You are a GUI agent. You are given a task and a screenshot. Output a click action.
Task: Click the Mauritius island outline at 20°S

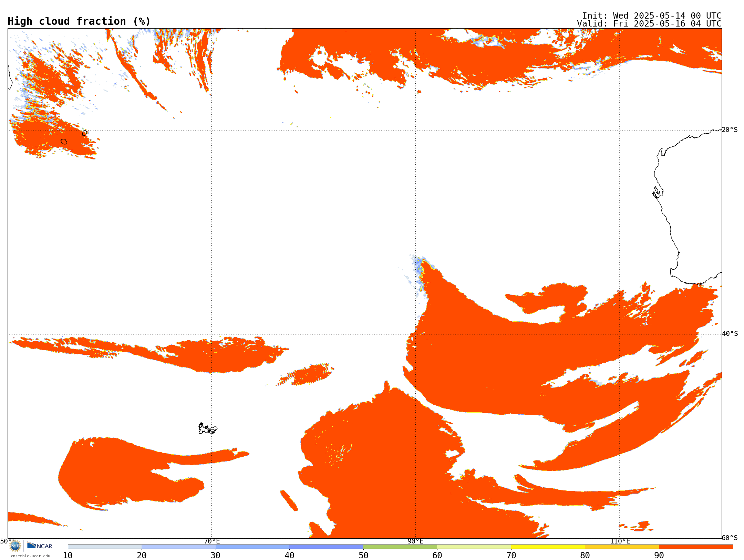coord(85,133)
